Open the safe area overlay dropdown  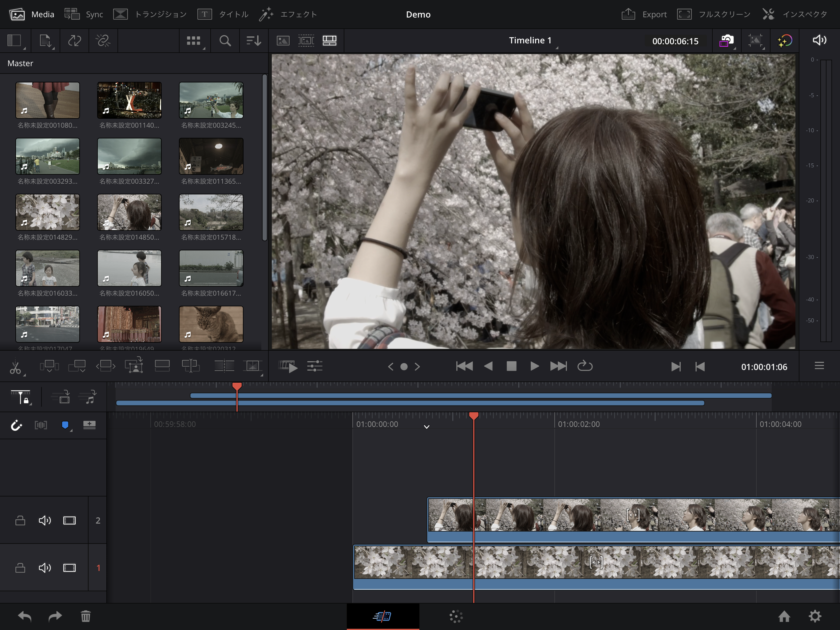tap(756, 41)
